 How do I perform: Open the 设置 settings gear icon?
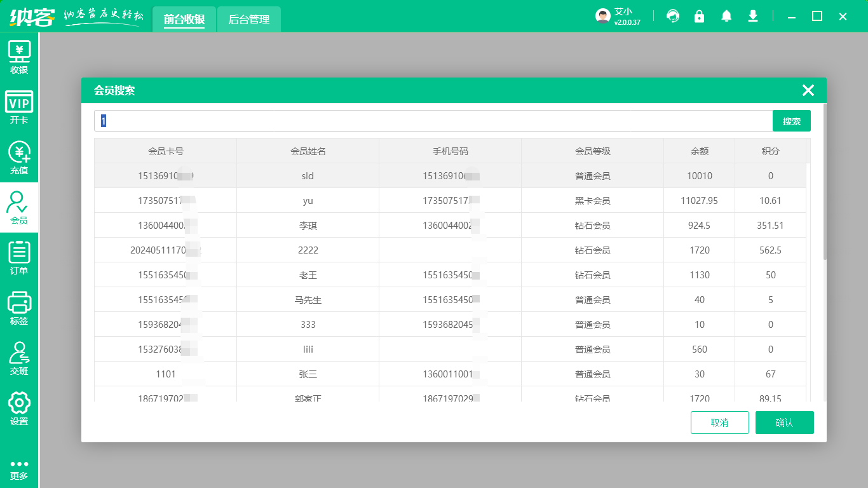[x=19, y=409]
